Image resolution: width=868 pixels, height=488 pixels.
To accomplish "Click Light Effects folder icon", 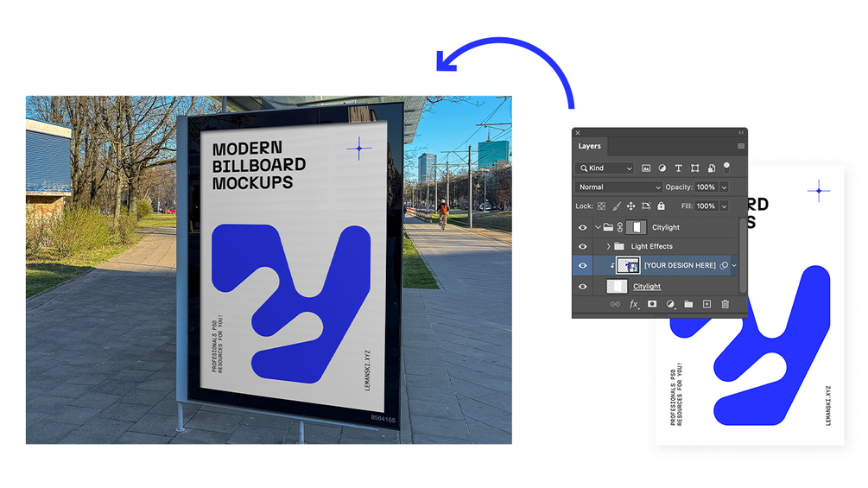I will click(x=619, y=246).
